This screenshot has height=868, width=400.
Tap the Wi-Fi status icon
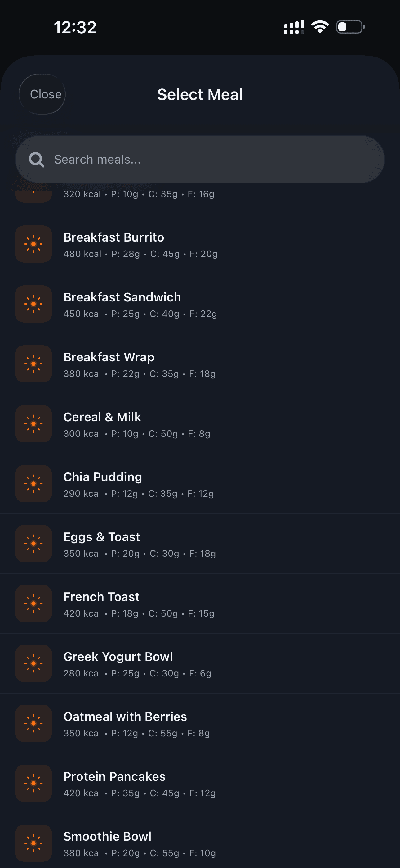pyautogui.click(x=320, y=27)
